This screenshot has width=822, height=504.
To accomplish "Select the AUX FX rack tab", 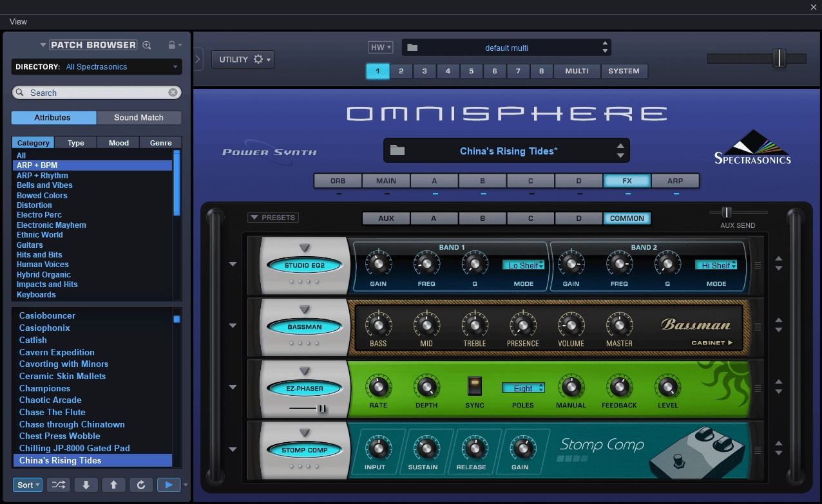I will 386,218.
